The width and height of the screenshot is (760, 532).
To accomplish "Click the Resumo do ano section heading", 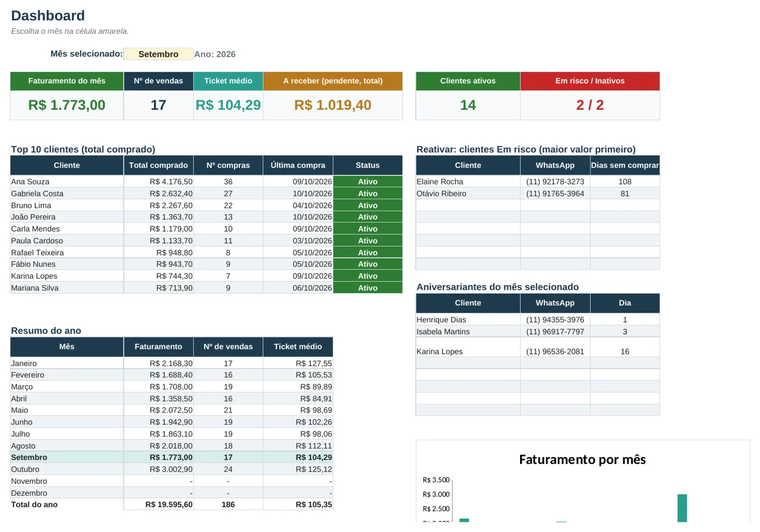I will pos(46,331).
